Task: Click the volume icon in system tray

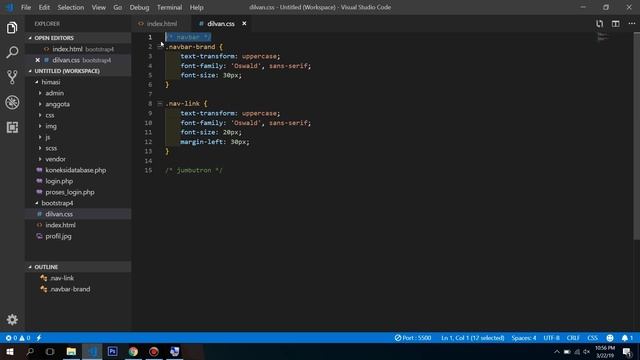Action: (587, 352)
